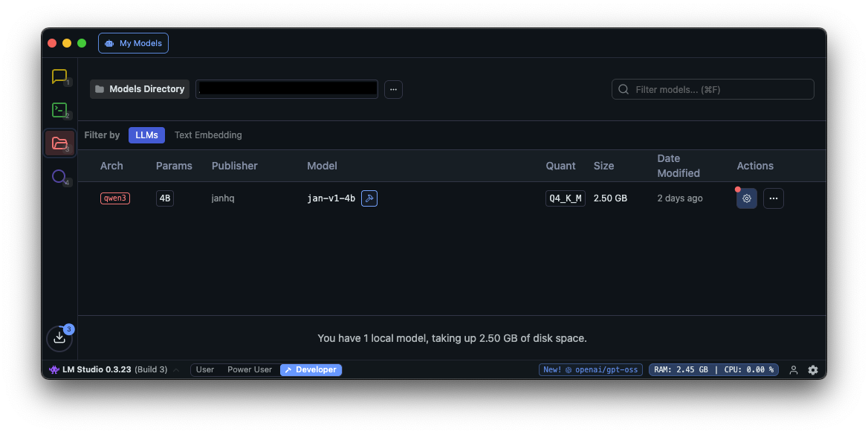The image size is (868, 434).
Task: Open the jan-v1-4b row more actions menu
Action: pyautogui.click(x=773, y=198)
